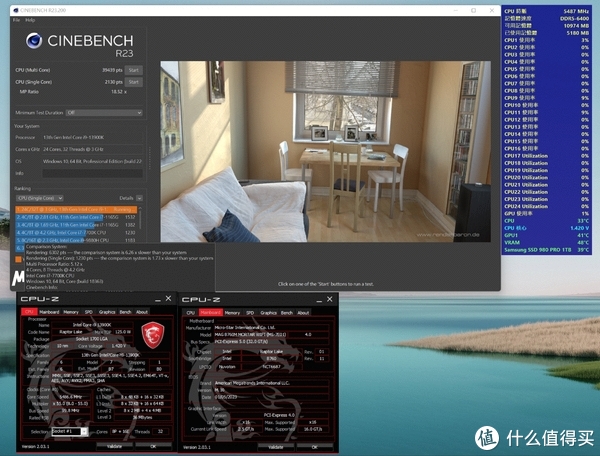The image size is (600, 456).
Task: Click the Code Name Raptor Lake field
Action: (71, 332)
